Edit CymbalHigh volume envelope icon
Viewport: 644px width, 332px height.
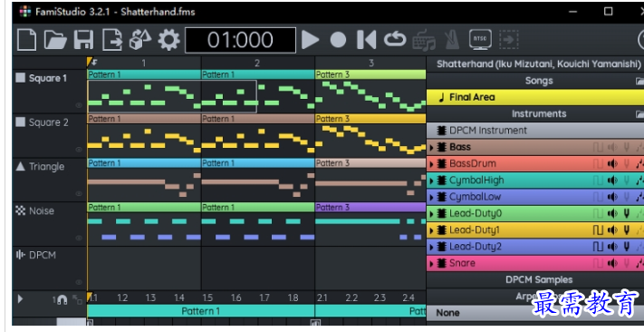[x=612, y=181]
